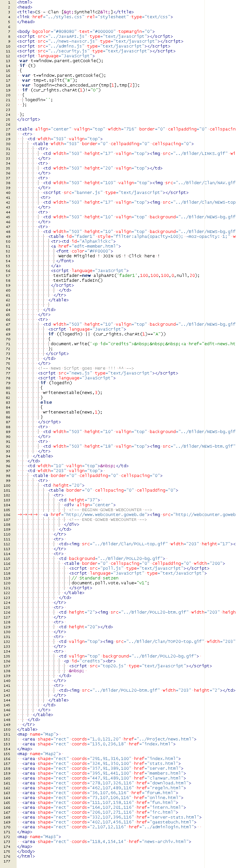Select the gaestebuch.html area line

[109, 822]
